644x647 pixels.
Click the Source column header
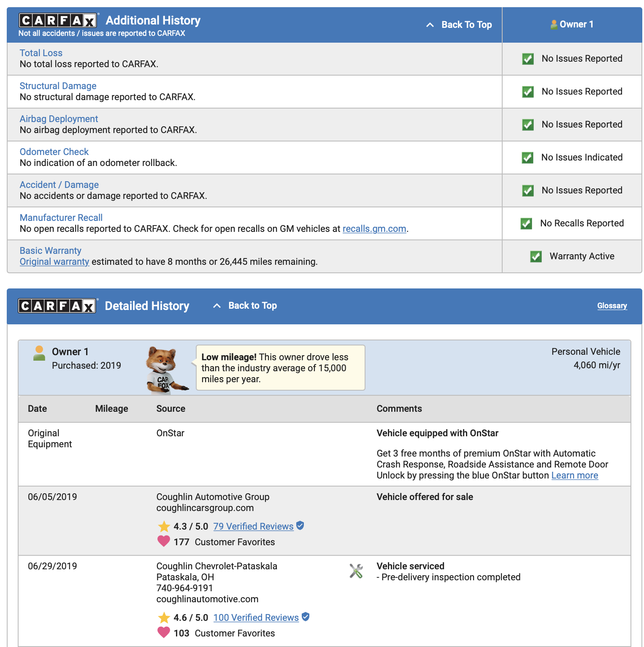click(x=170, y=409)
